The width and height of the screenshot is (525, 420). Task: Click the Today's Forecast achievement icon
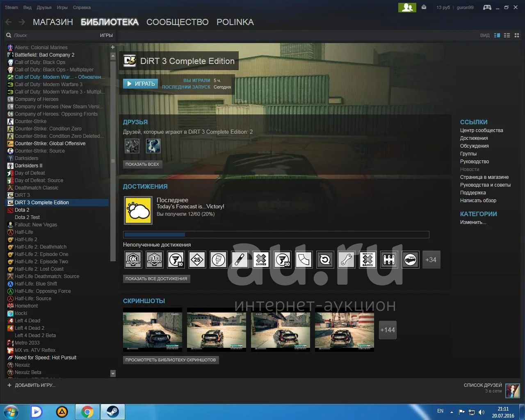click(x=138, y=210)
